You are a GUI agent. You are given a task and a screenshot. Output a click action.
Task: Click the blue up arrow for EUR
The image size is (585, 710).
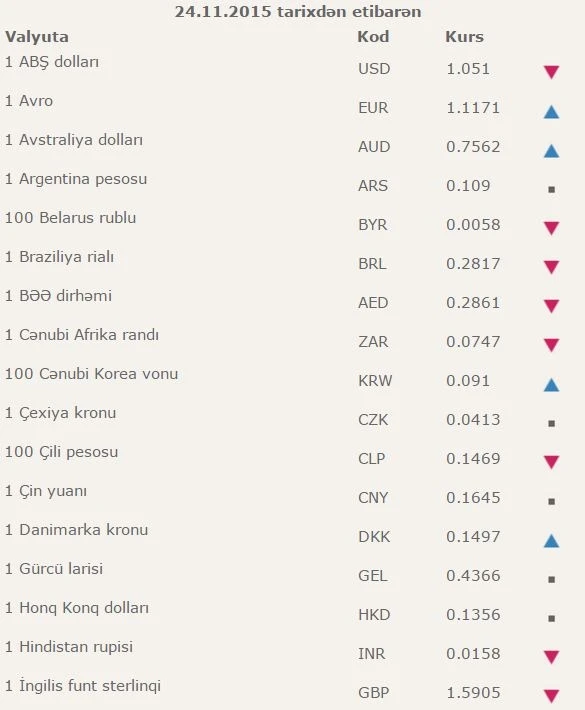[551, 112]
